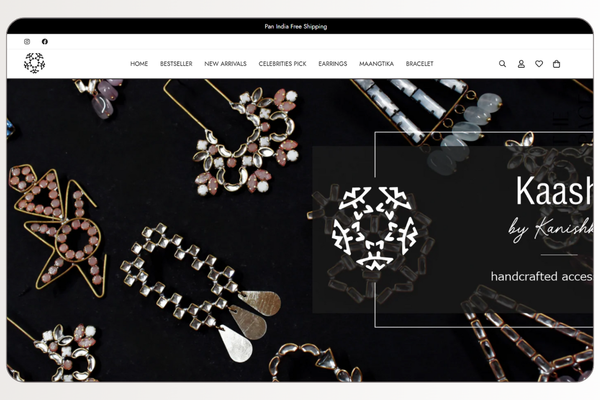Select Celebrities Pick in navigation
Screen dimensions: 600x400
tap(282, 64)
